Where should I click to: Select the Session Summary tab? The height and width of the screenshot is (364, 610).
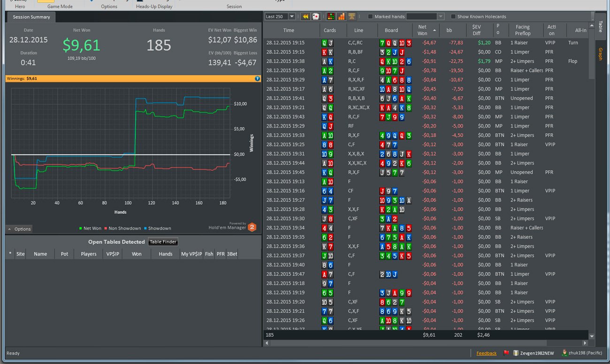(x=31, y=17)
